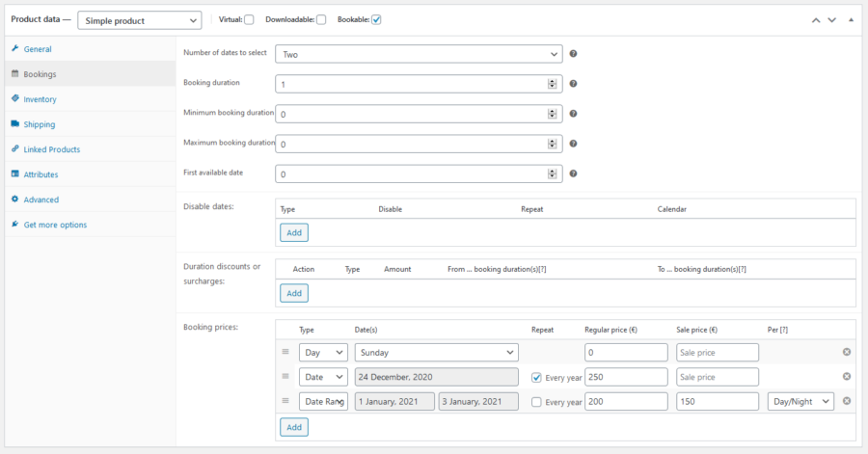
Task: Adjust Booking duration stepper arrows
Action: pos(552,84)
